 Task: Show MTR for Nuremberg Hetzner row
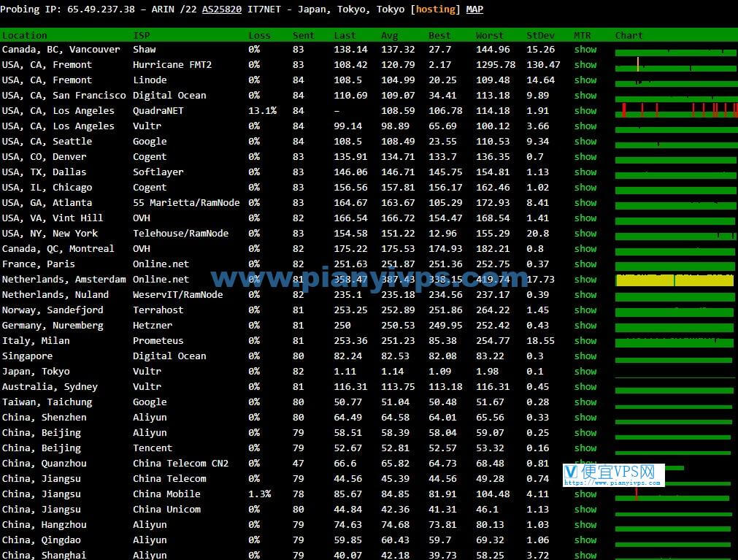coord(585,326)
